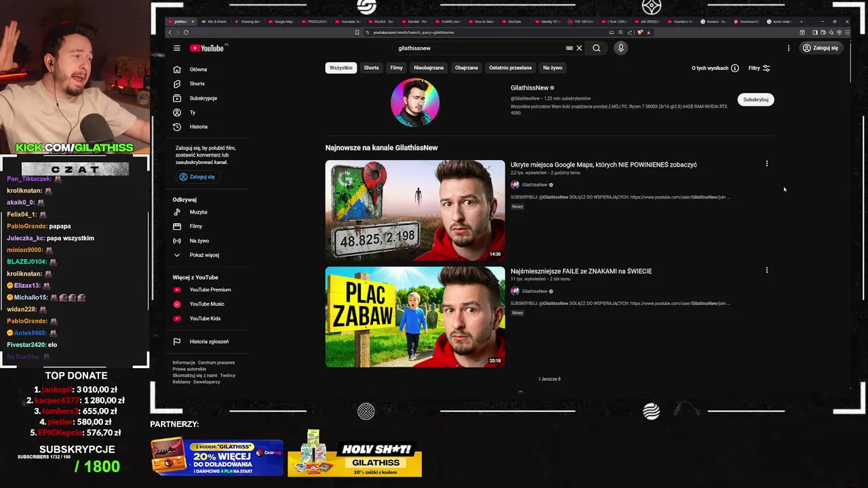
Task: Click the magnifier search button
Action: coord(596,48)
